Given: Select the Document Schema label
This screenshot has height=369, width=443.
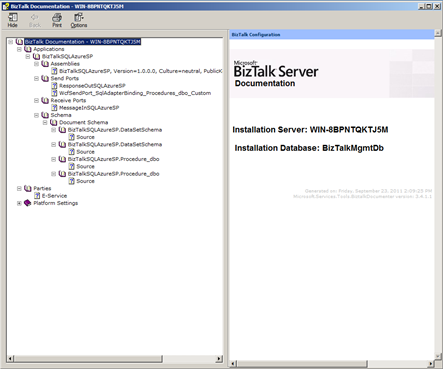Looking at the screenshot, I should pyautogui.click(x=84, y=122).
